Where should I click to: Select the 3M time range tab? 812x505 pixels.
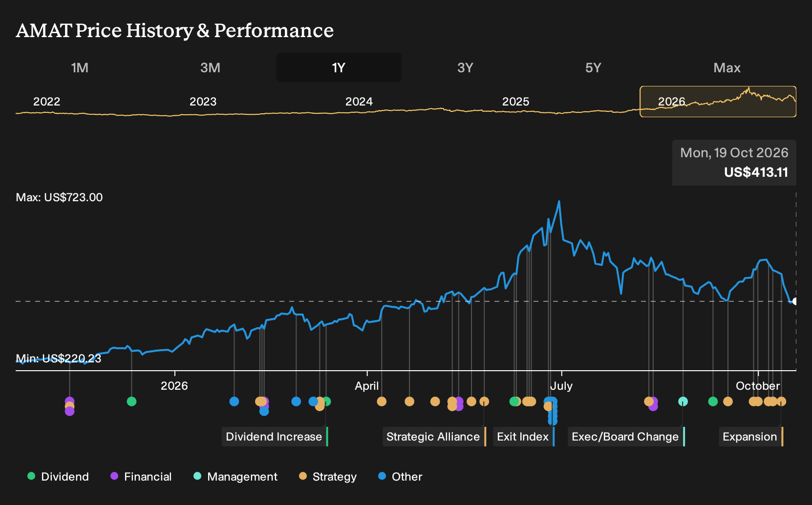click(210, 67)
